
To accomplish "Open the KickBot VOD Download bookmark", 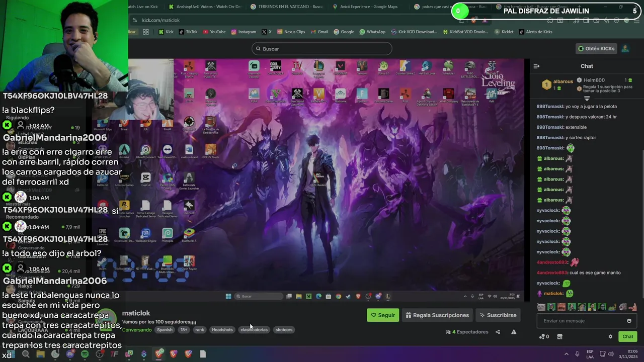I will pyautogui.click(x=465, y=32).
